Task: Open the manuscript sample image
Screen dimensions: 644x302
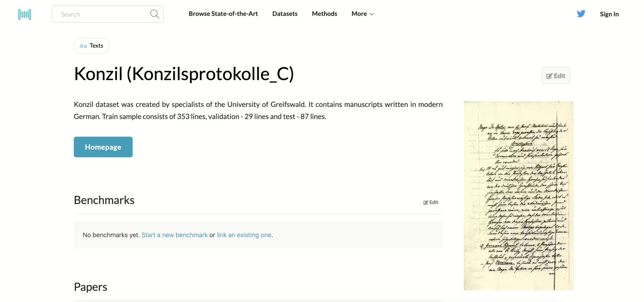Action: (518, 195)
